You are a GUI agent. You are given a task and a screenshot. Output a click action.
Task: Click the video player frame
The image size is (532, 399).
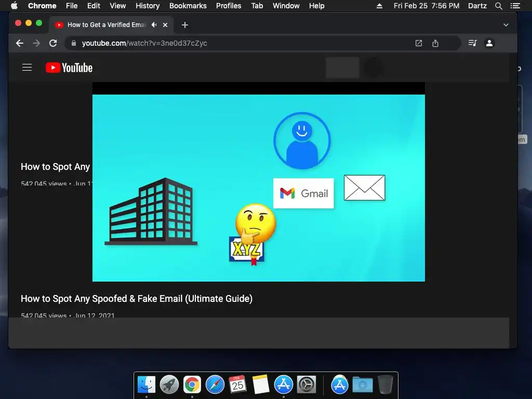259,181
